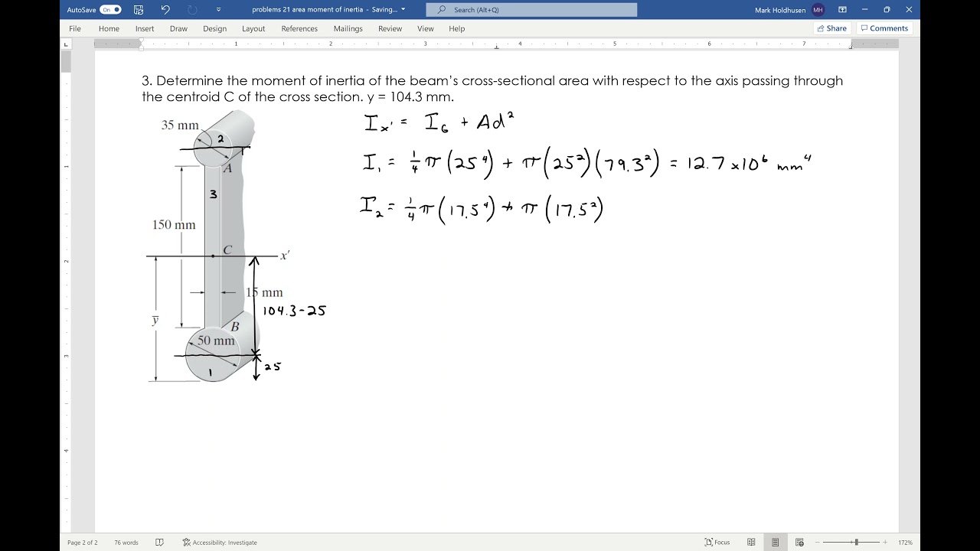The height and width of the screenshot is (551, 980).
Task: Click the zoom out minus button
Action: 817,543
